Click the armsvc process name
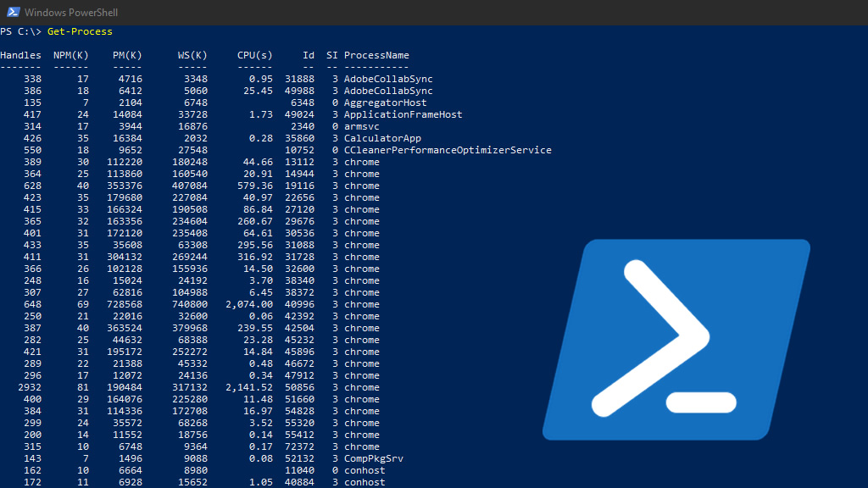 361,127
